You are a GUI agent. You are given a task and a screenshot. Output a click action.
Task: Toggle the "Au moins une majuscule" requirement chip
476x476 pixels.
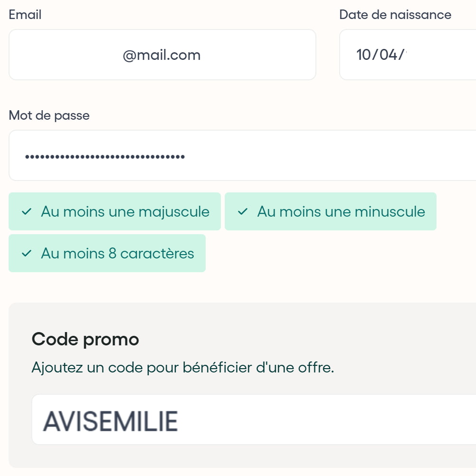point(114,212)
